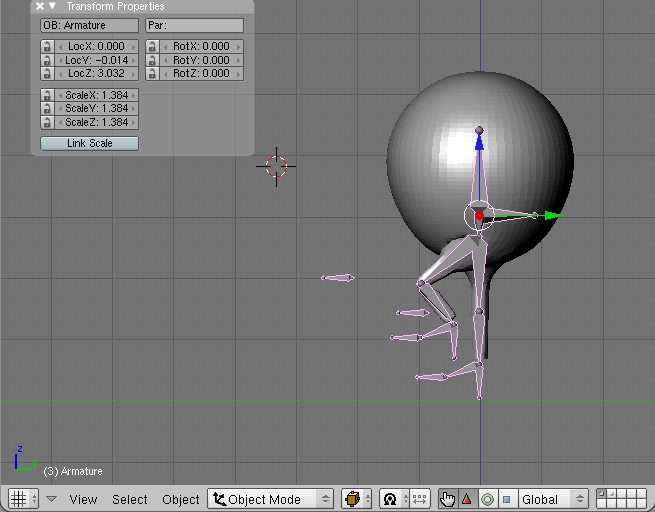Grab the green Y-axis manipulator arrow
Image resolution: width=655 pixels, height=512 pixels.
tap(553, 215)
